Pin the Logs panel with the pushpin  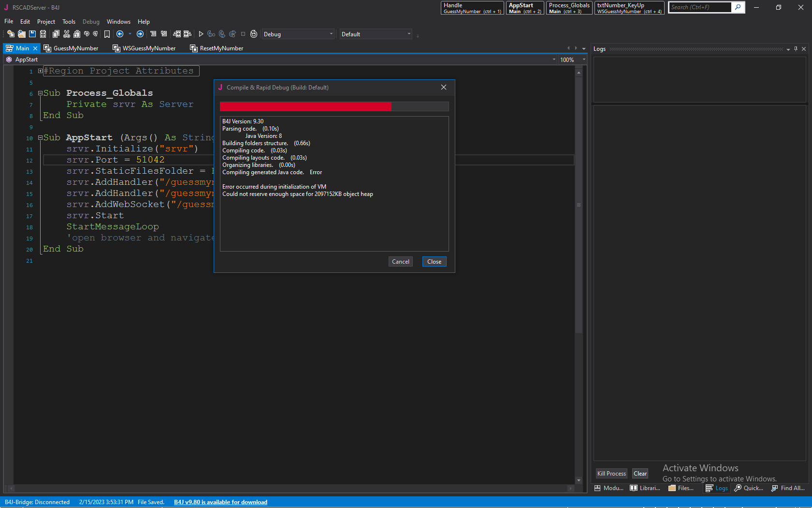click(x=796, y=49)
